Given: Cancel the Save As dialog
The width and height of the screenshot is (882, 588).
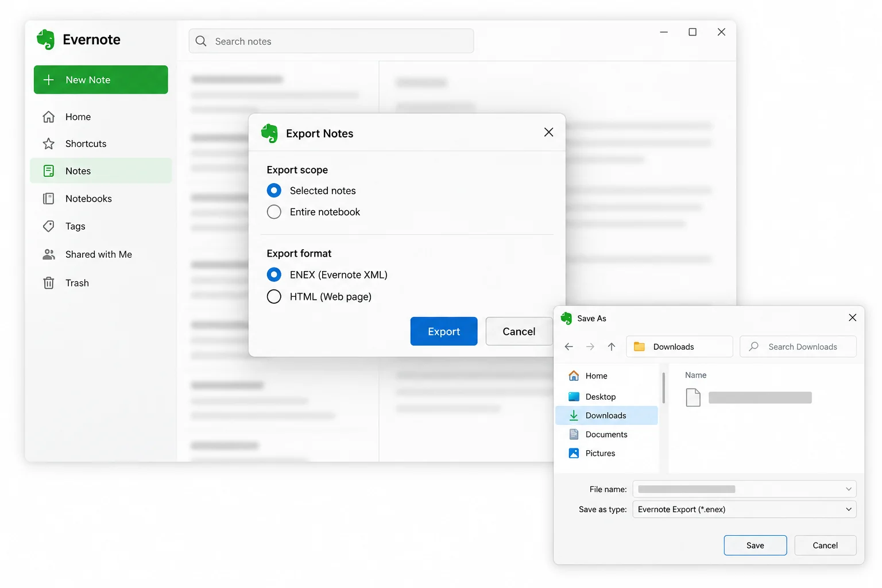Looking at the screenshot, I should coord(825,546).
